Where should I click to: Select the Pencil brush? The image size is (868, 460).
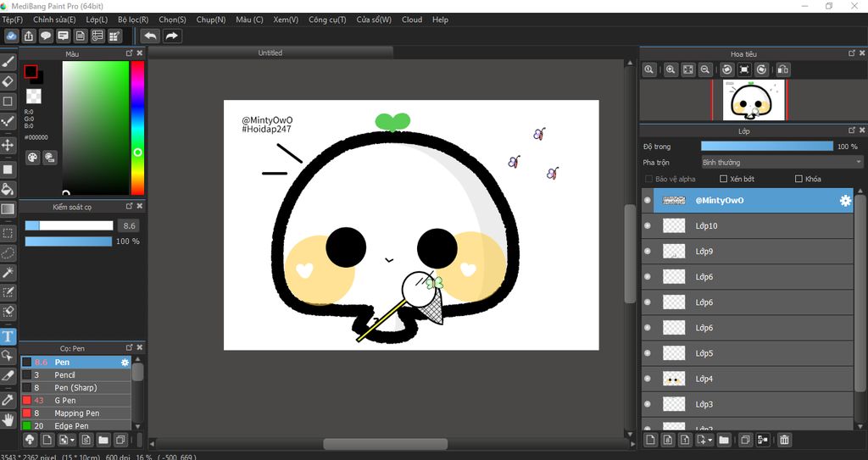point(76,374)
